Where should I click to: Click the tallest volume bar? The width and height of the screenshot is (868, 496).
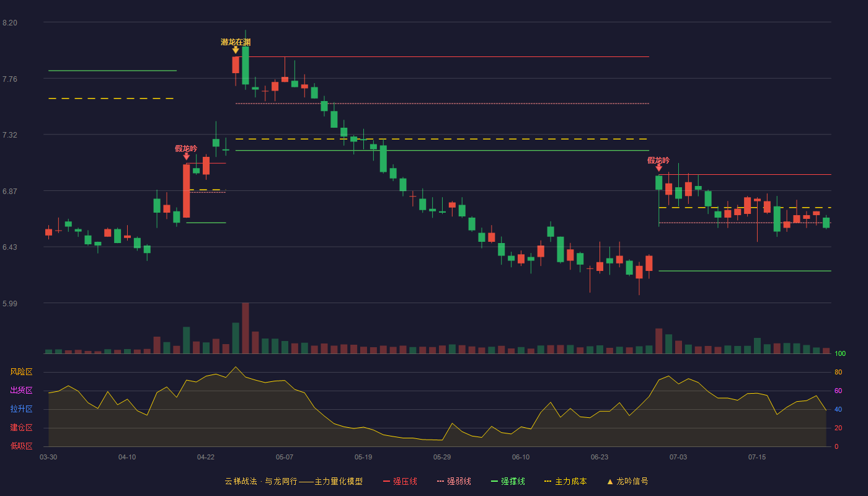(x=246, y=328)
